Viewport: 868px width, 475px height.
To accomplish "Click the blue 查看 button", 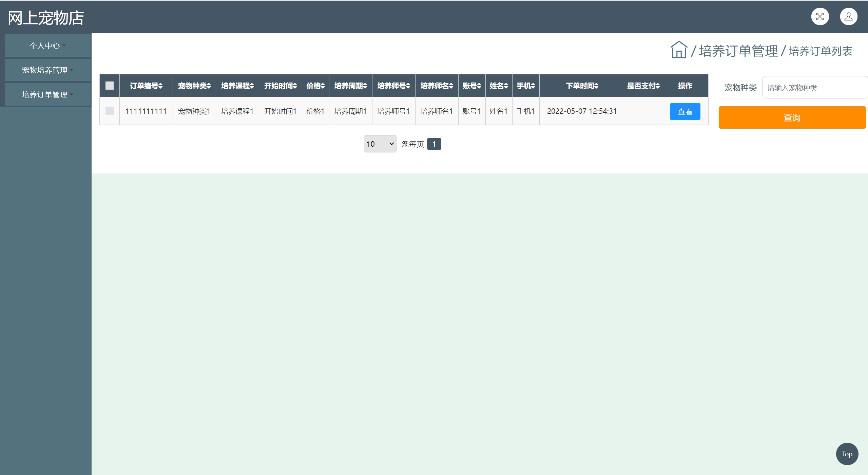I will pyautogui.click(x=684, y=112).
